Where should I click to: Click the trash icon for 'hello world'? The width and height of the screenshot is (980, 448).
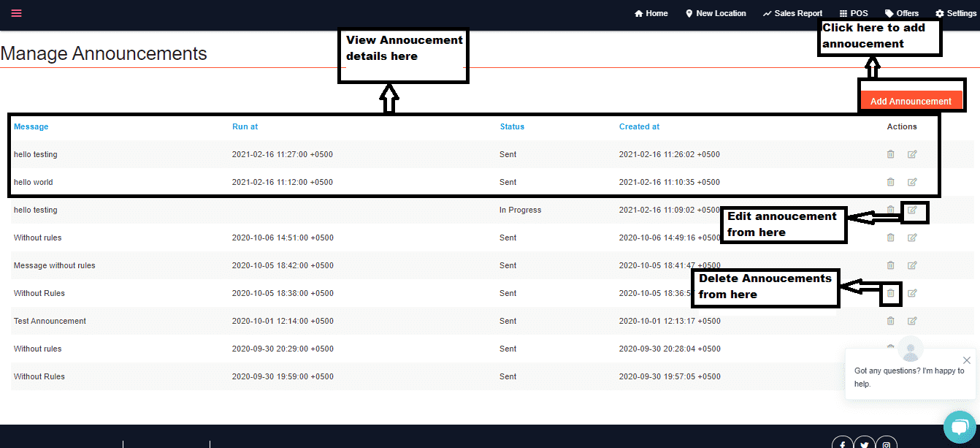[x=890, y=182]
